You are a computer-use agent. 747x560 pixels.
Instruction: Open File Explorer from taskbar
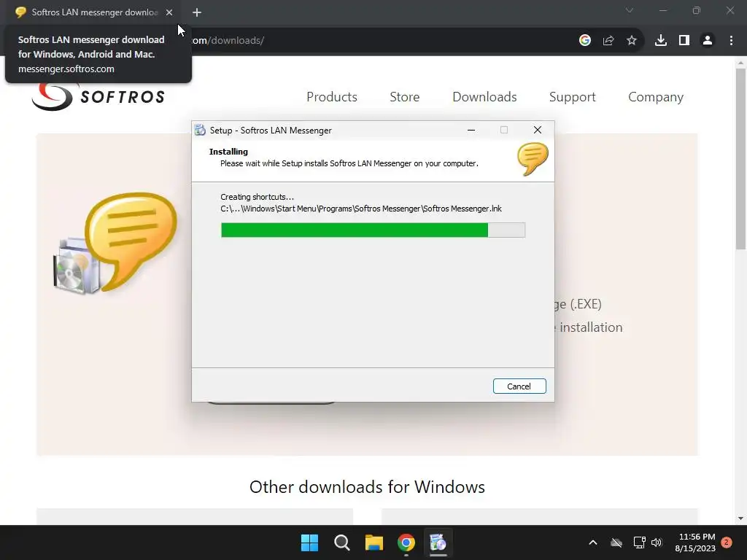374,542
